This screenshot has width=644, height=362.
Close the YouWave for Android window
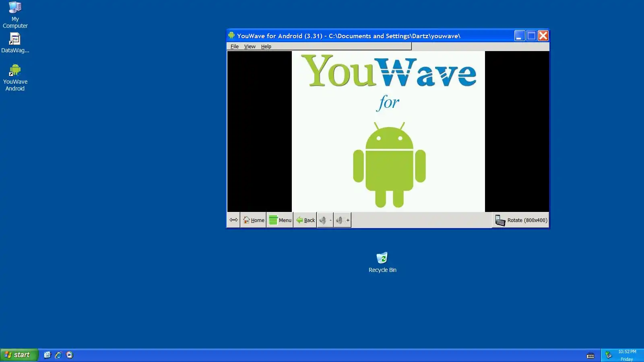pos(543,36)
